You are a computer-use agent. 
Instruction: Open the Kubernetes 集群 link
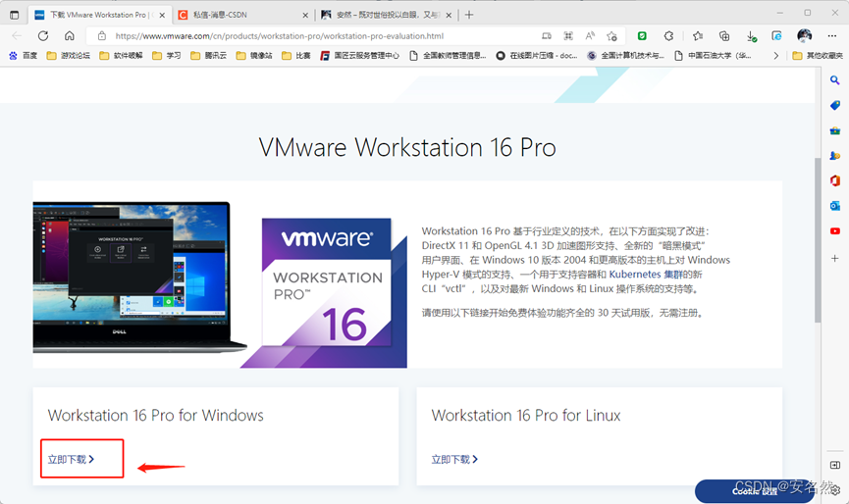646,275
